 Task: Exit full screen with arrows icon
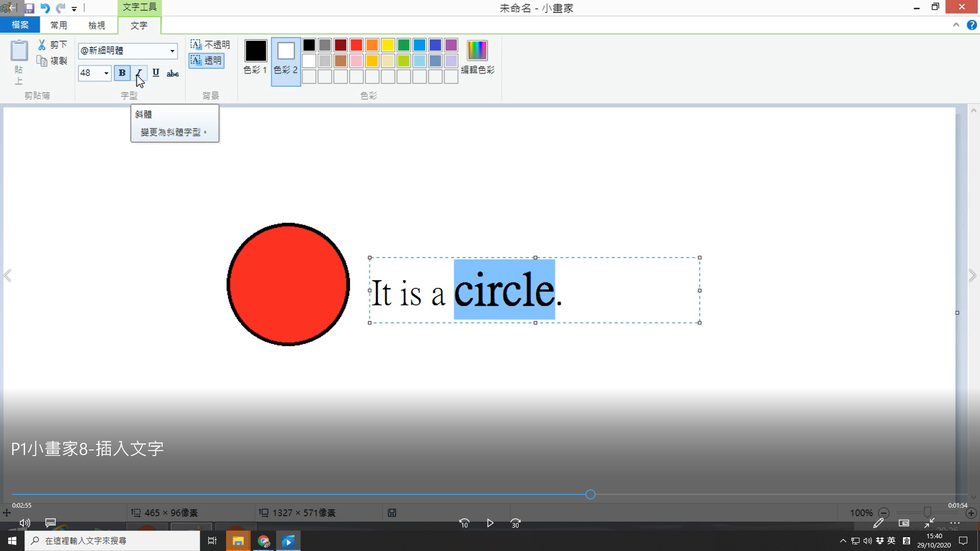point(929,523)
